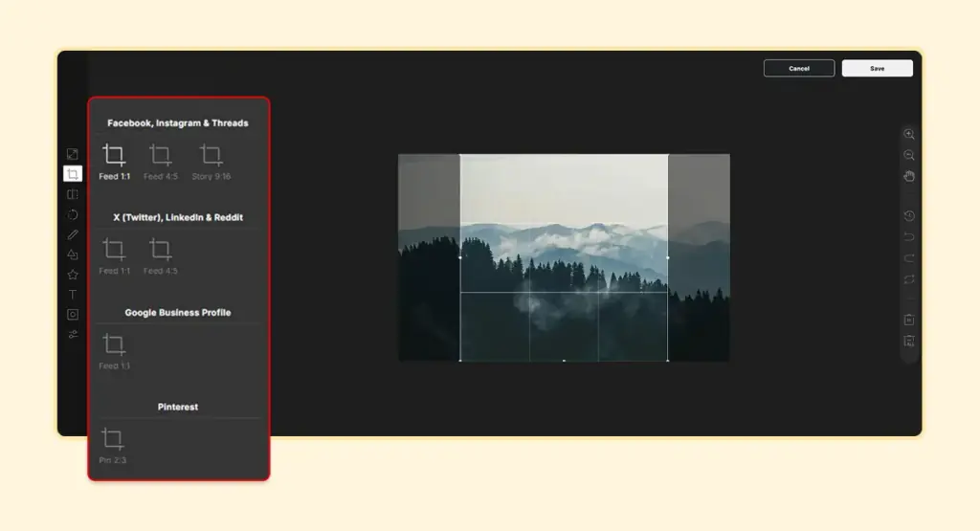Screen dimensions: 980x531
Task: Select the Text tool
Action: 73,295
